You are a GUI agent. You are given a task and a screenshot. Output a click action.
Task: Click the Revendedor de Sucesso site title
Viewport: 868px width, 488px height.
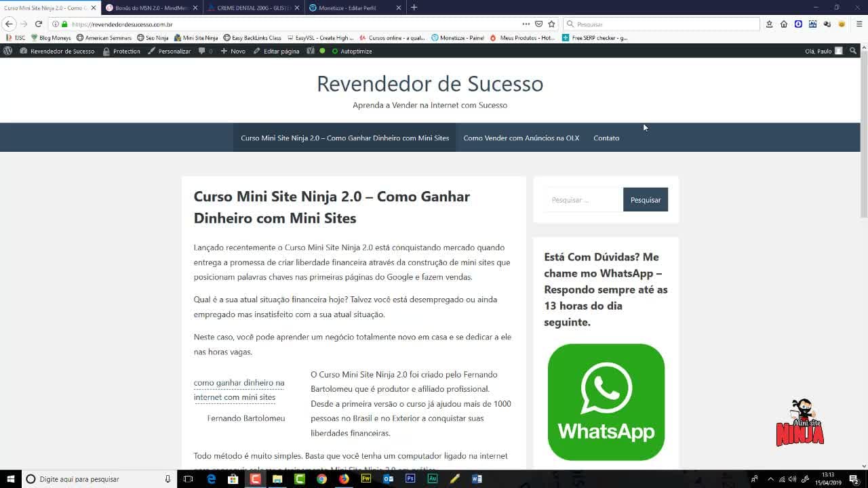tap(430, 83)
